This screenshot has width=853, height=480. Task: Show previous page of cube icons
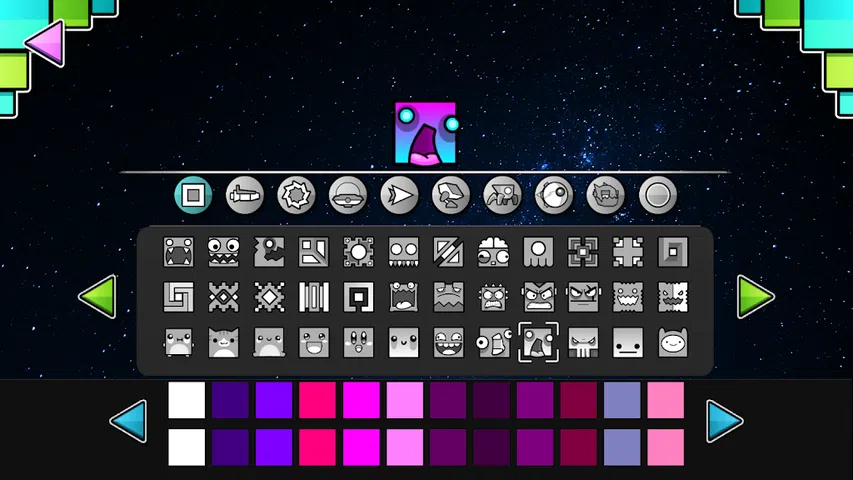pos(98,297)
